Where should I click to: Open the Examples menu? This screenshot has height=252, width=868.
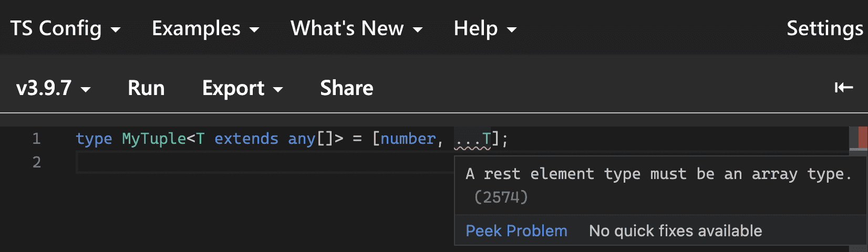tap(205, 28)
